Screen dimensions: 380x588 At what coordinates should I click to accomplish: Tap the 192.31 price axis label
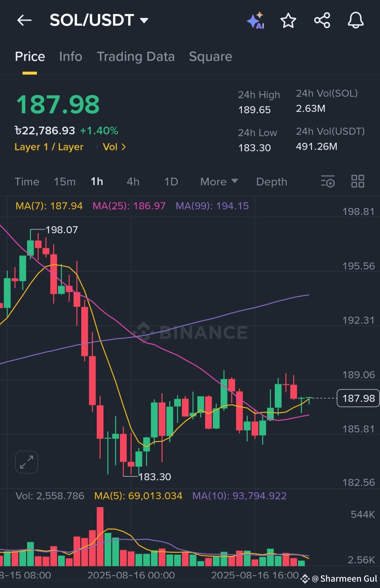tap(359, 320)
